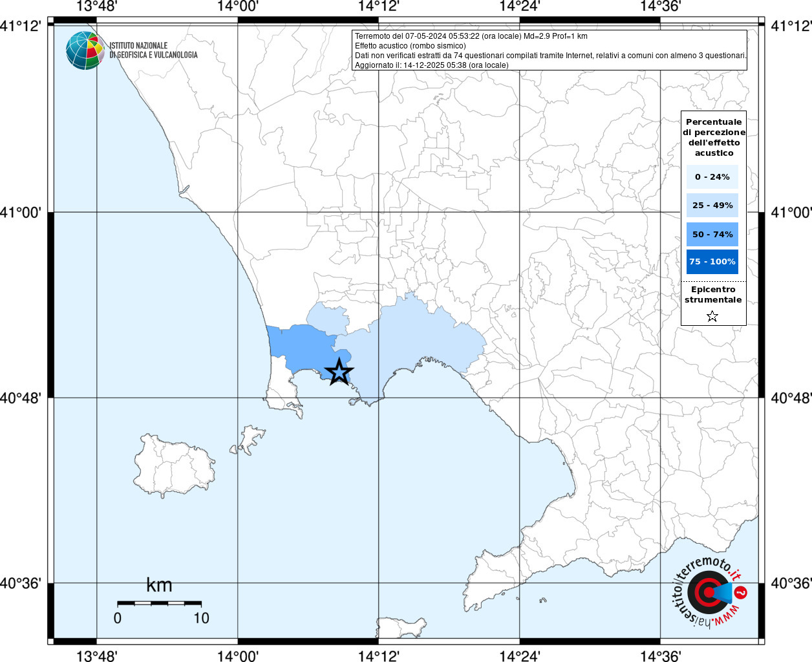Click the 'Epicentro strumentale' legend label
The width and height of the screenshot is (812, 662).
713,295
